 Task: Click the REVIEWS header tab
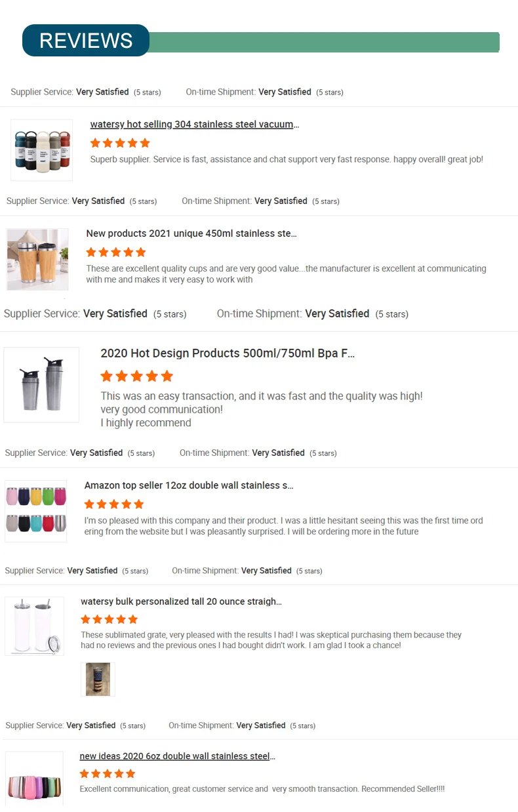(86, 41)
